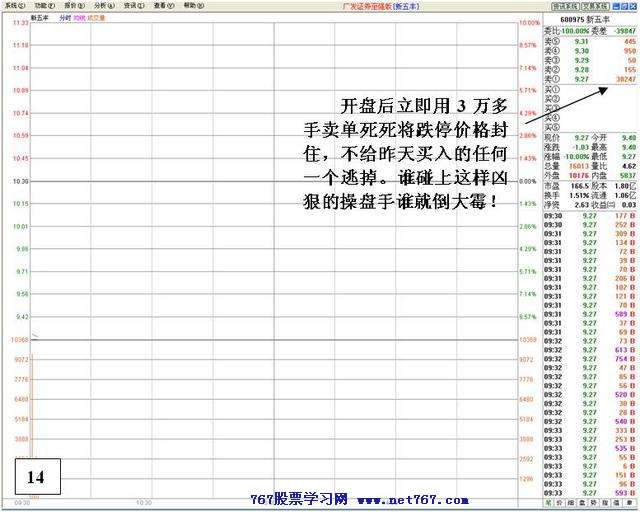Viewport: 640px width, 512px height.
Task: Expand the 分析 menu dropdown
Action: (104, 6)
